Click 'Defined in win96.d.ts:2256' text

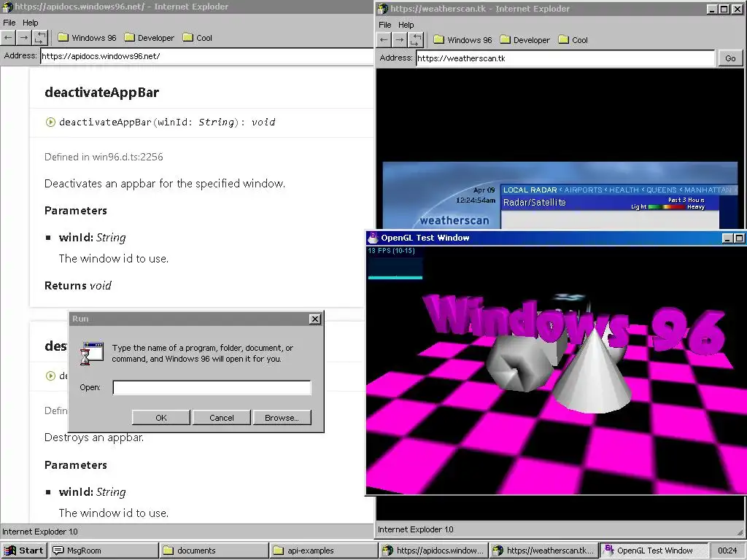[x=104, y=157]
